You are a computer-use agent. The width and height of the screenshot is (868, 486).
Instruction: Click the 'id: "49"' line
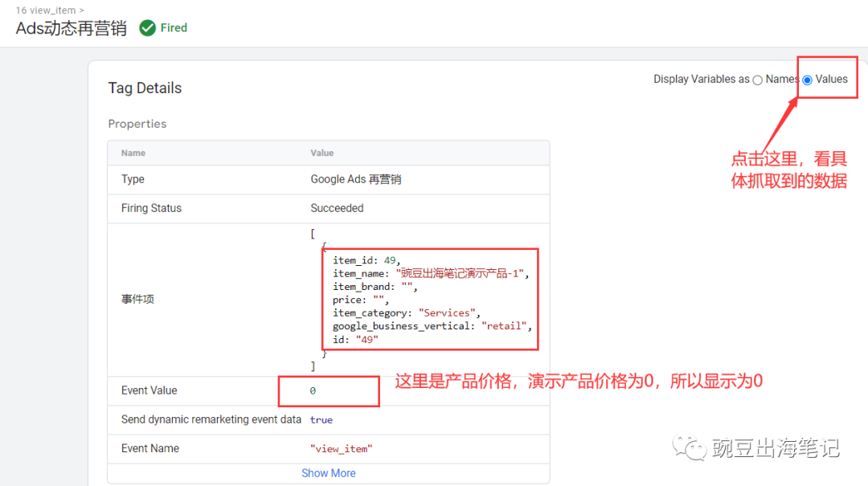click(x=355, y=339)
